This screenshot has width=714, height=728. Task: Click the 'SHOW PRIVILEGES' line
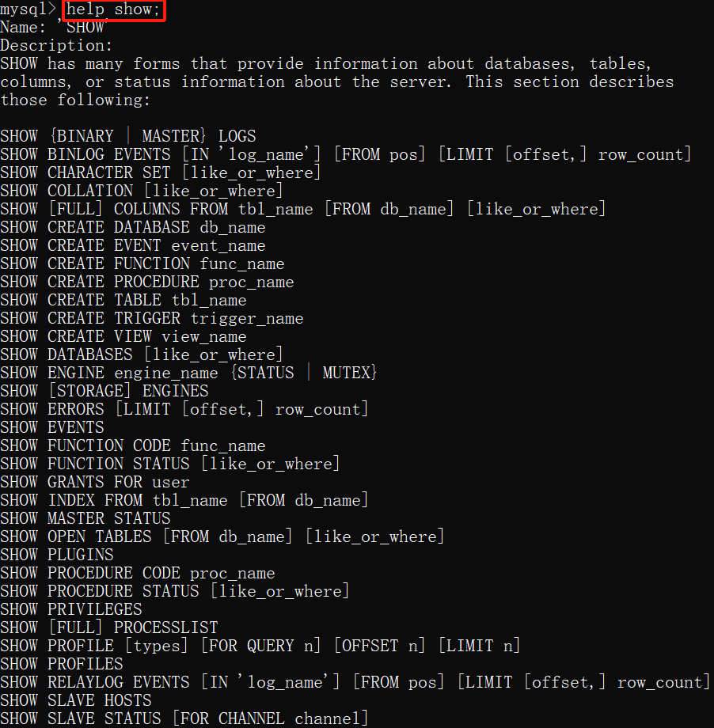coord(71,609)
